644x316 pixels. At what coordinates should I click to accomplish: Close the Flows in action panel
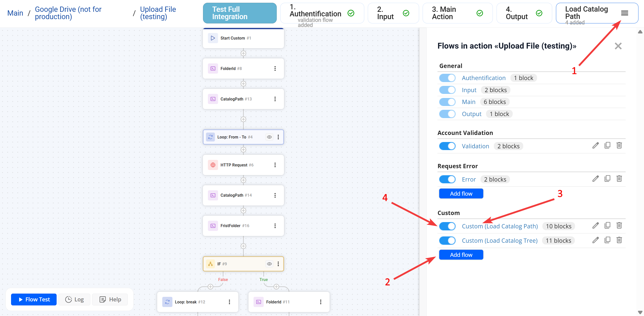click(x=618, y=46)
